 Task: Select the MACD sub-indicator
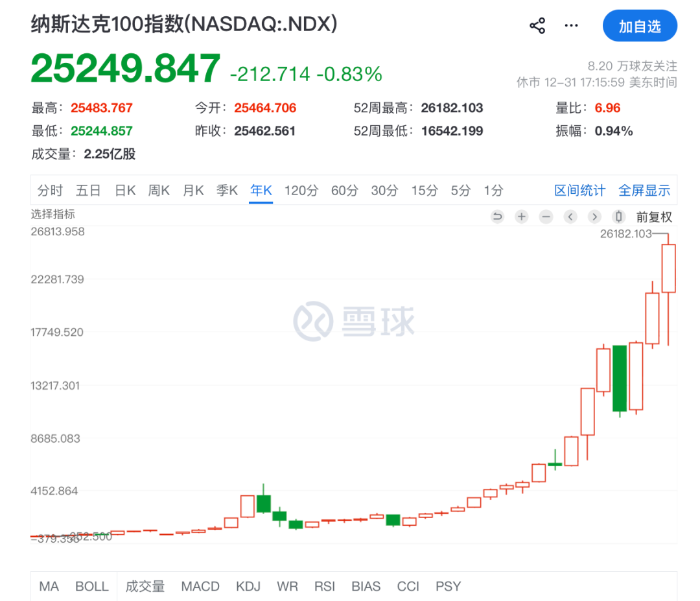200,586
